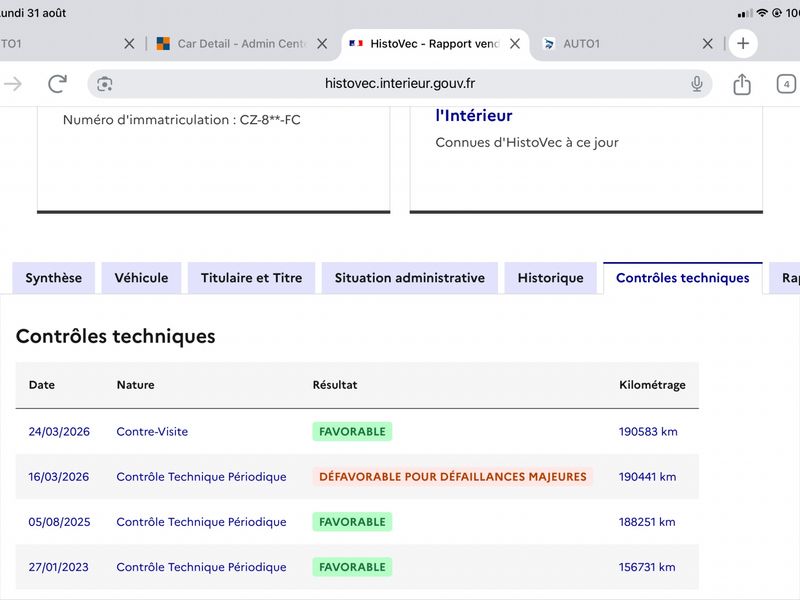Click the DÉFAVORABLE POUR DÉFAILLANCES MAJEURES badge

(x=453, y=477)
